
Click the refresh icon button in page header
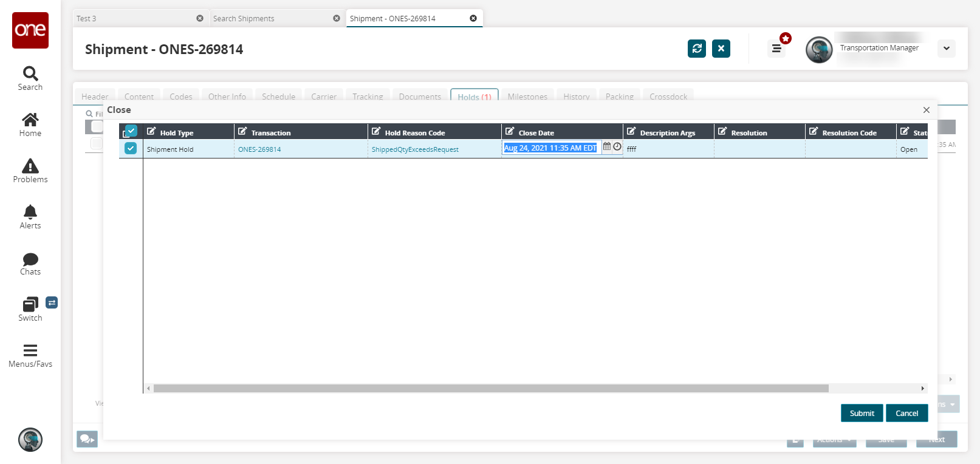[x=697, y=49]
